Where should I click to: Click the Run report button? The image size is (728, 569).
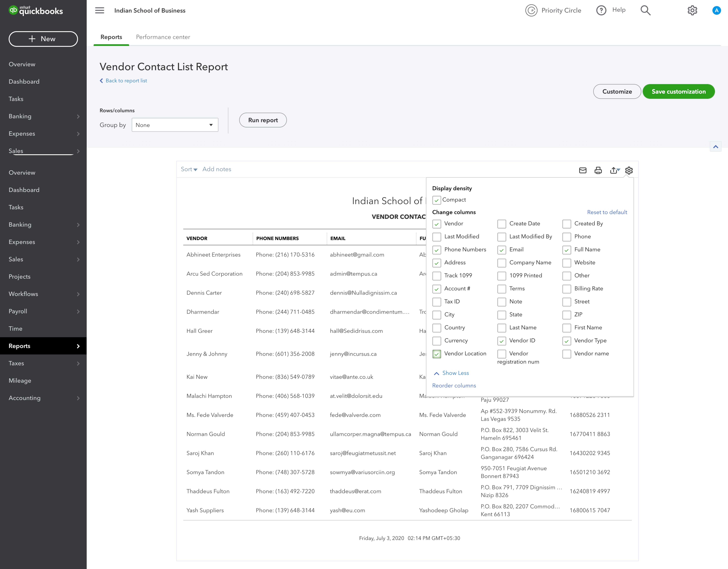[x=263, y=120]
